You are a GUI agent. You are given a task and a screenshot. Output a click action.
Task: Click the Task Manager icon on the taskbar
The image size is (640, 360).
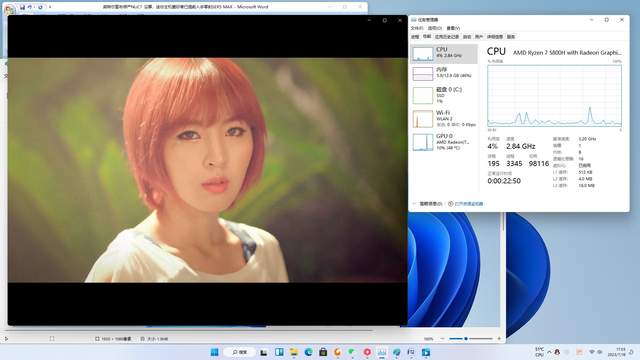coord(382,352)
